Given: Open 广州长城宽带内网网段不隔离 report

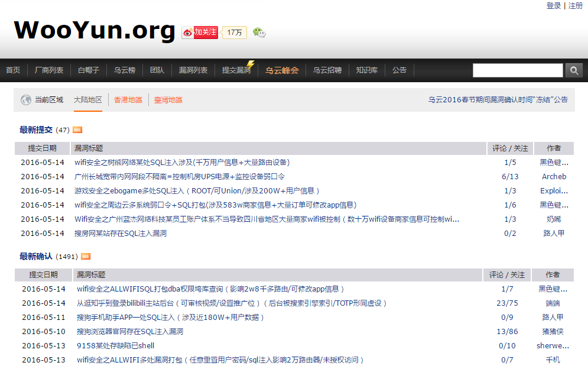Looking at the screenshot, I should pyautogui.click(x=180, y=177).
